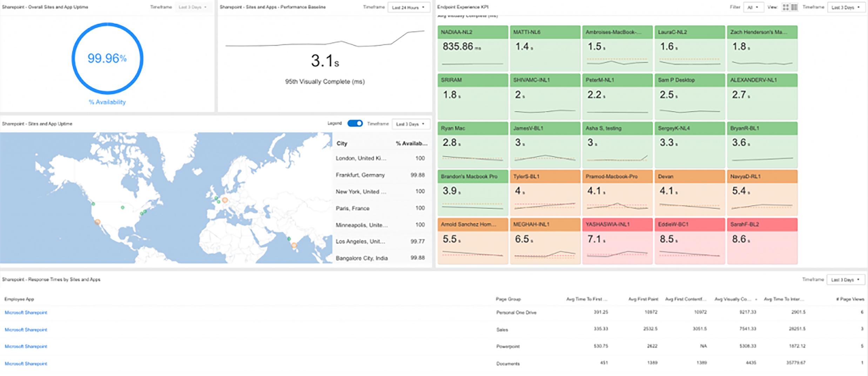Viewport: 868px width, 376px height.
Task: Open Endpoint Experience KPI timeframe dropdown
Action: pyautogui.click(x=846, y=7)
